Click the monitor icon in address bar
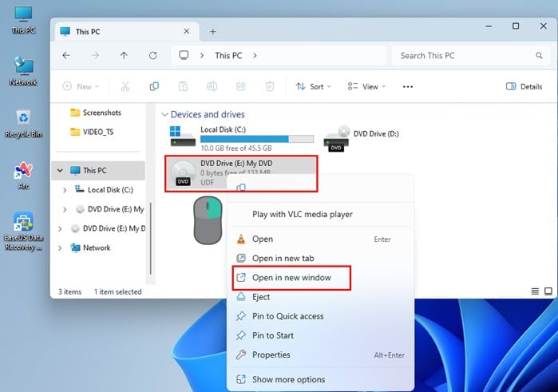 point(184,55)
